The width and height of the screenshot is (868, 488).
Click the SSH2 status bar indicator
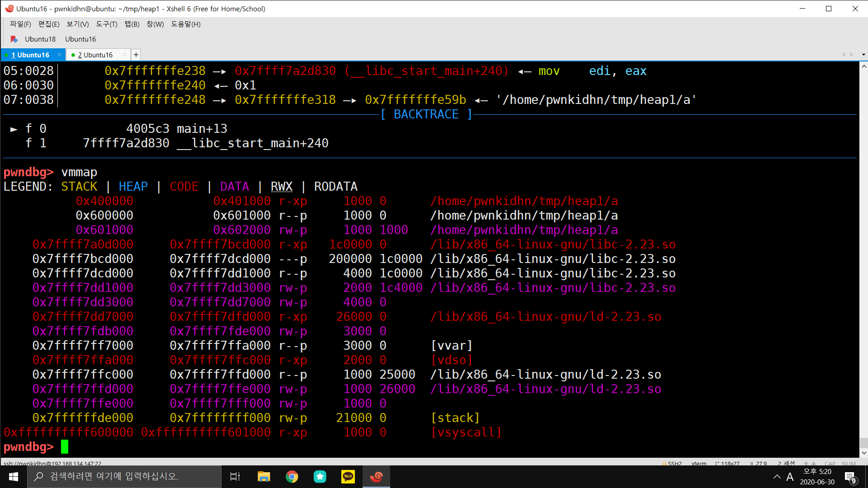[672, 463]
